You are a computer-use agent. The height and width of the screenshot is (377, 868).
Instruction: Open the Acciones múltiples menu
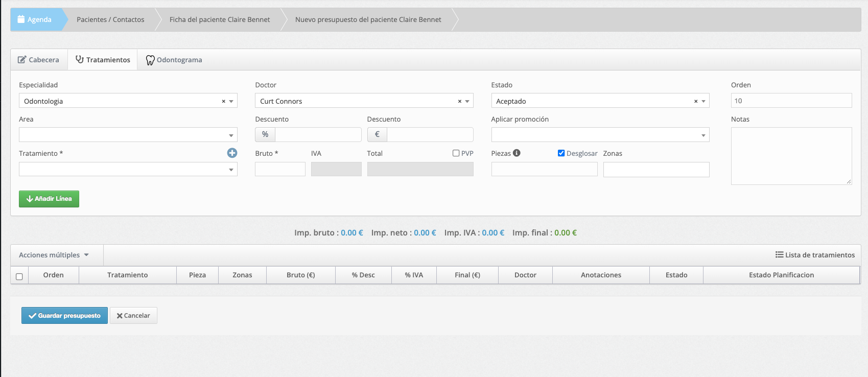[x=54, y=255]
